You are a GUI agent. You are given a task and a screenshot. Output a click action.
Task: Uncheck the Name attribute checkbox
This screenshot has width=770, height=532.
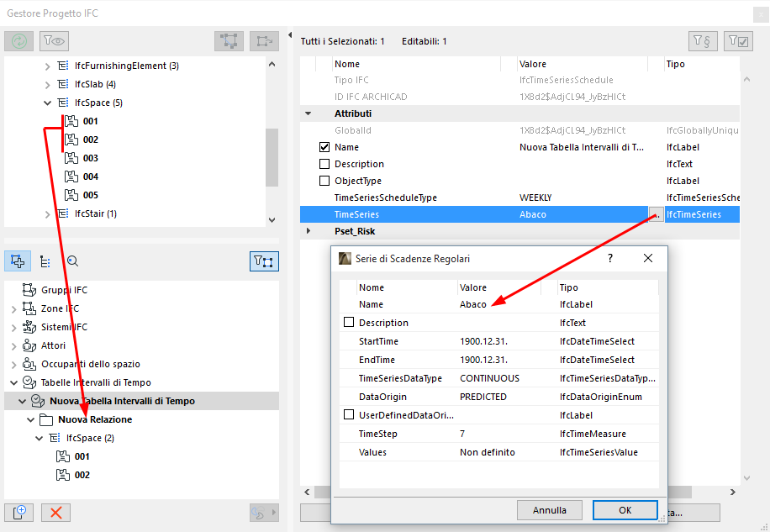[x=324, y=147]
